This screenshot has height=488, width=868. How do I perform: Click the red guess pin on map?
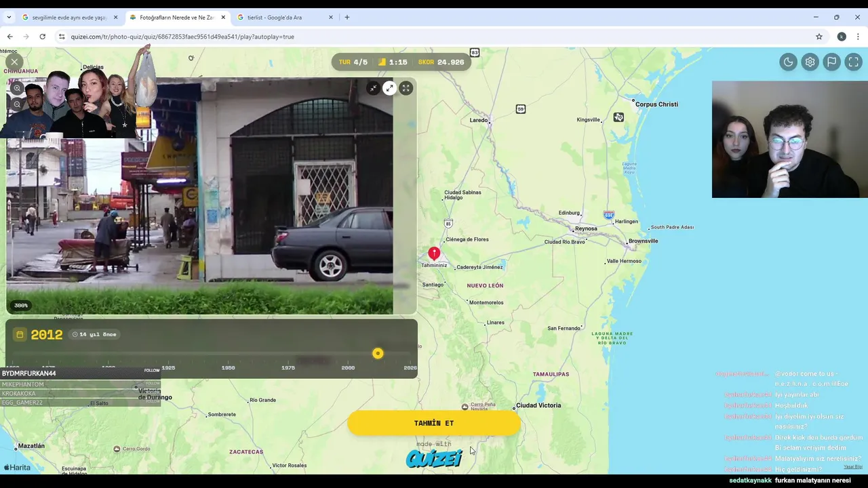coord(434,254)
